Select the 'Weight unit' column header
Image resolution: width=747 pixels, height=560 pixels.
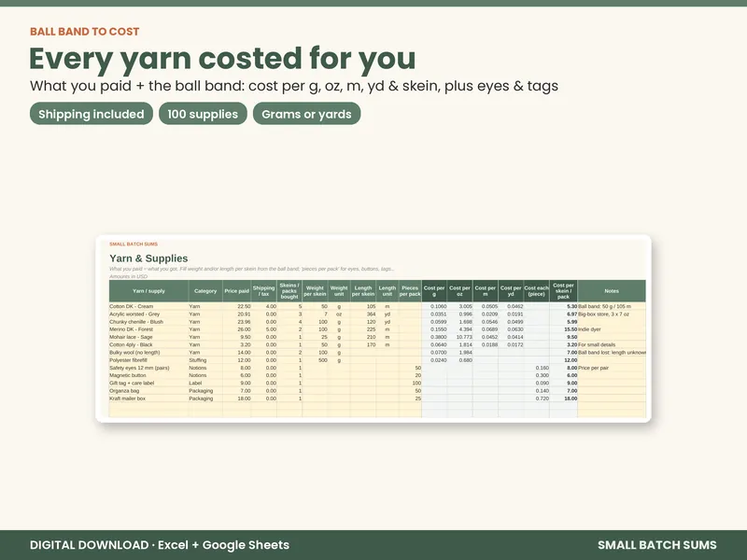point(339,291)
